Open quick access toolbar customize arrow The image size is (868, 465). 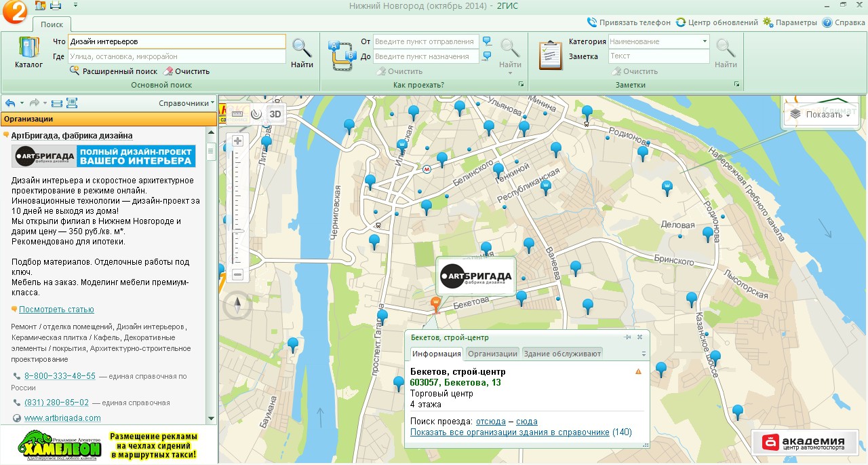[75, 5]
